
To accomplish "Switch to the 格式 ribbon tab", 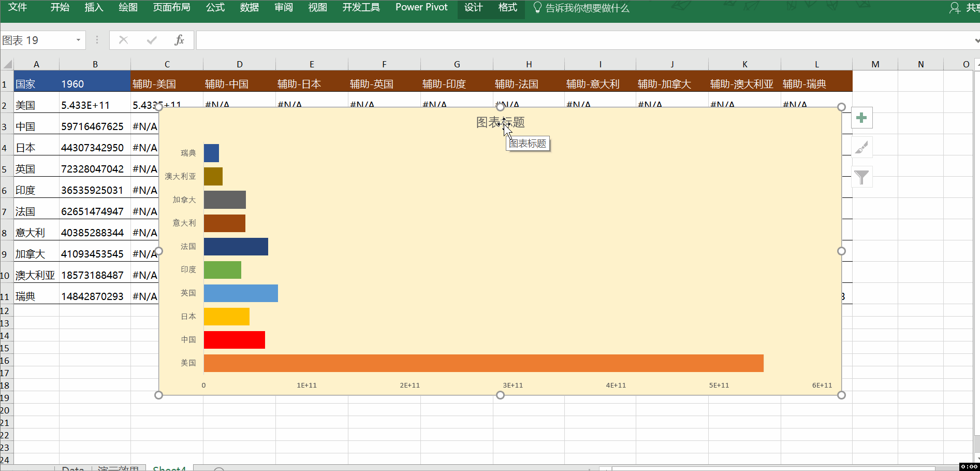I will pyautogui.click(x=507, y=8).
